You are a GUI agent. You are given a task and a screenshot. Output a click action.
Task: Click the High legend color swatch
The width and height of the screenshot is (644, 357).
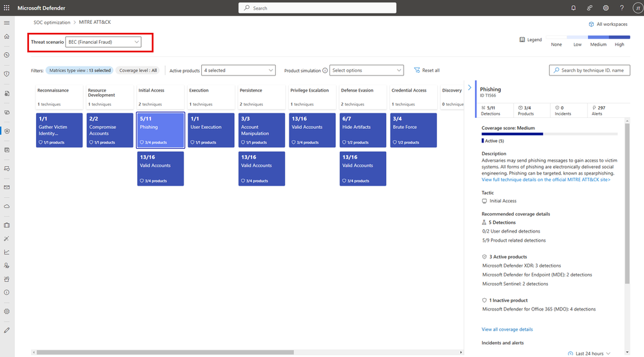click(x=620, y=37)
